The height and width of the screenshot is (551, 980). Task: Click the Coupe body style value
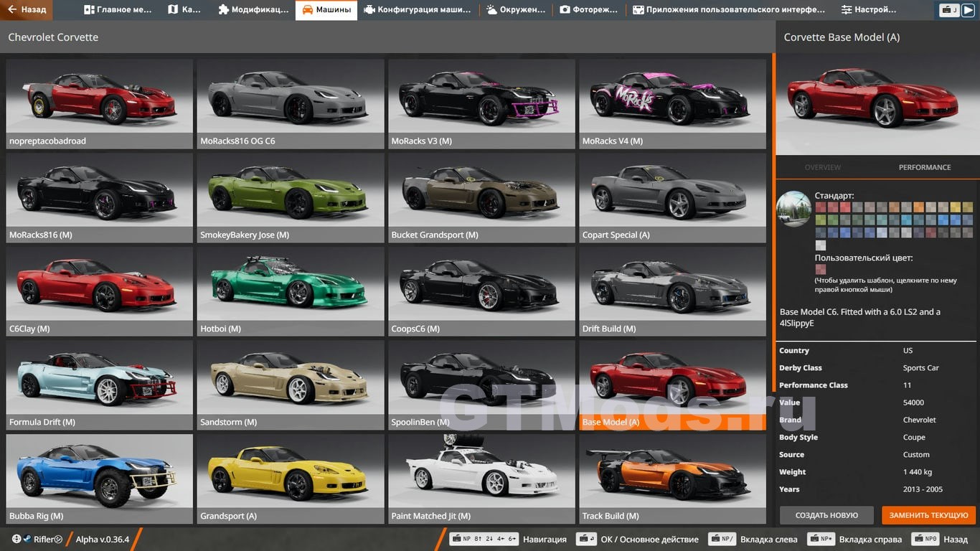[914, 438]
